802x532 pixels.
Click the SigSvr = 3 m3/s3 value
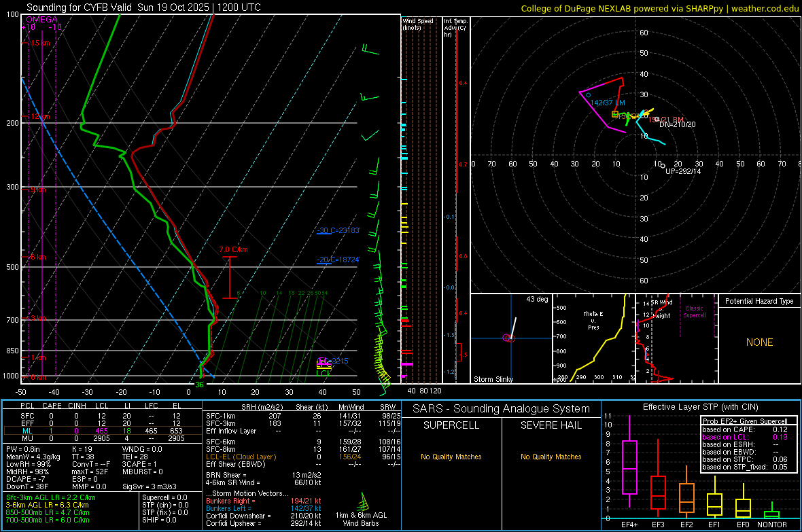click(150, 486)
